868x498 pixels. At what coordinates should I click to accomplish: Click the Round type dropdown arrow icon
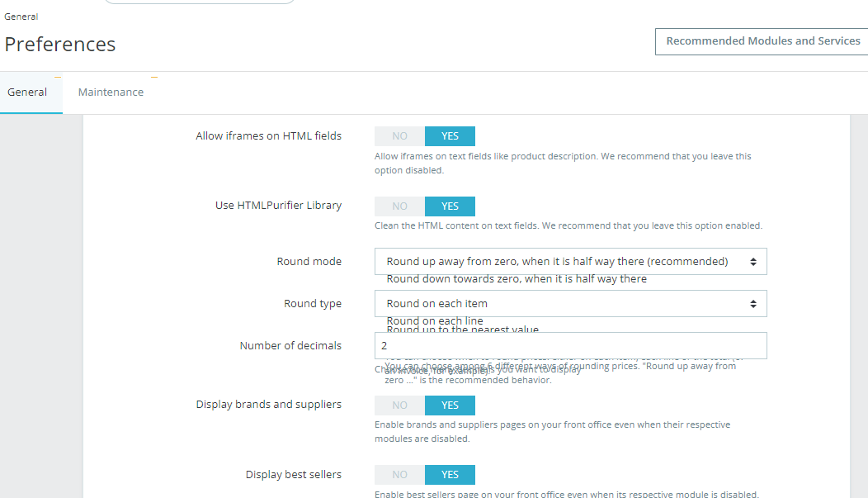(753, 304)
